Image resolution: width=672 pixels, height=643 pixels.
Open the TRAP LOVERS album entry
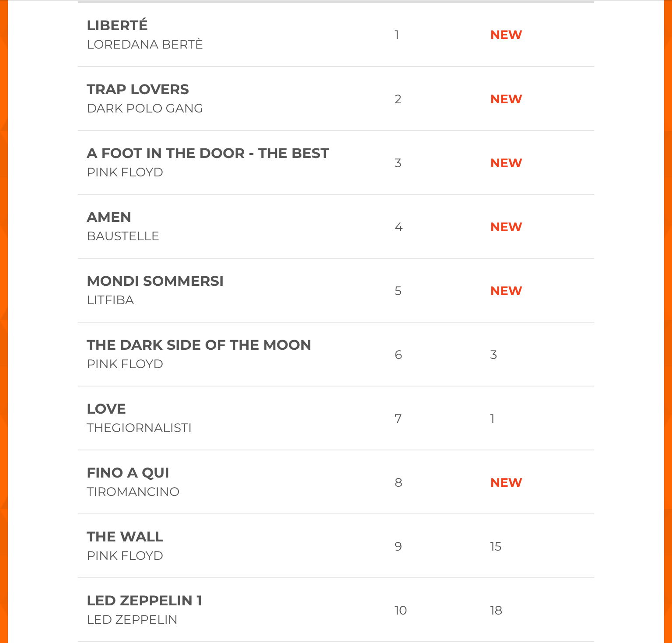(x=138, y=89)
